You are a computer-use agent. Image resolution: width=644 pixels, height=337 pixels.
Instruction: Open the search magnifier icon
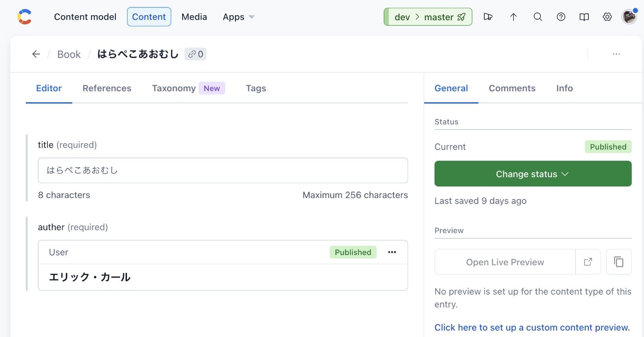click(x=538, y=17)
